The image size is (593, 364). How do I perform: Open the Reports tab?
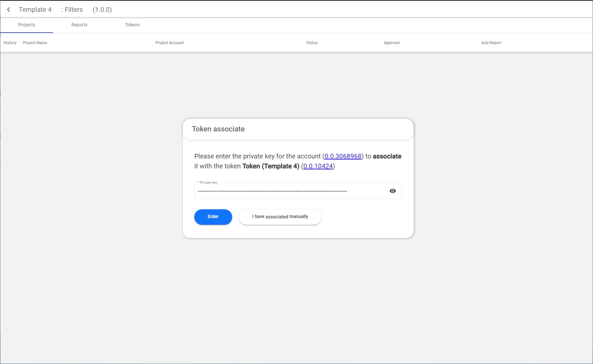79,25
